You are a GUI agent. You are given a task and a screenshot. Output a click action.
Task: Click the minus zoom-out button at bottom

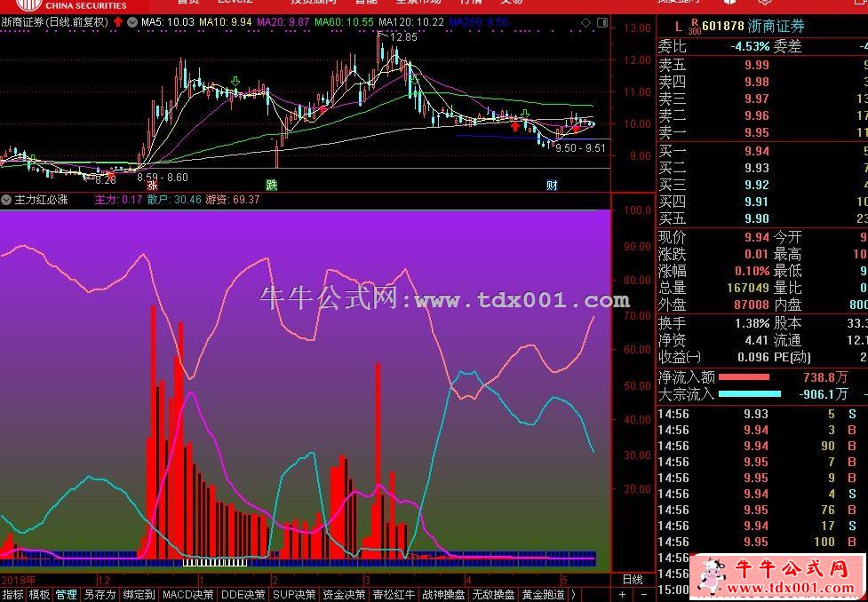tap(643, 595)
